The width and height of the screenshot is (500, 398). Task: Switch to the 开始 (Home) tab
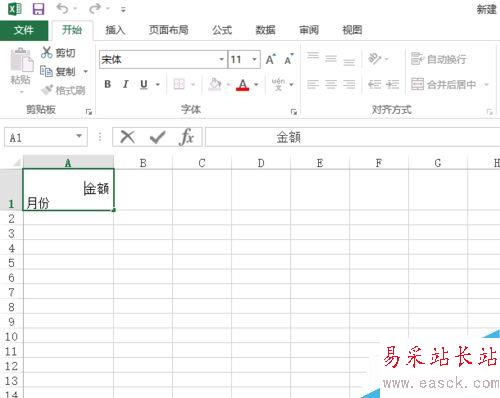[72, 30]
